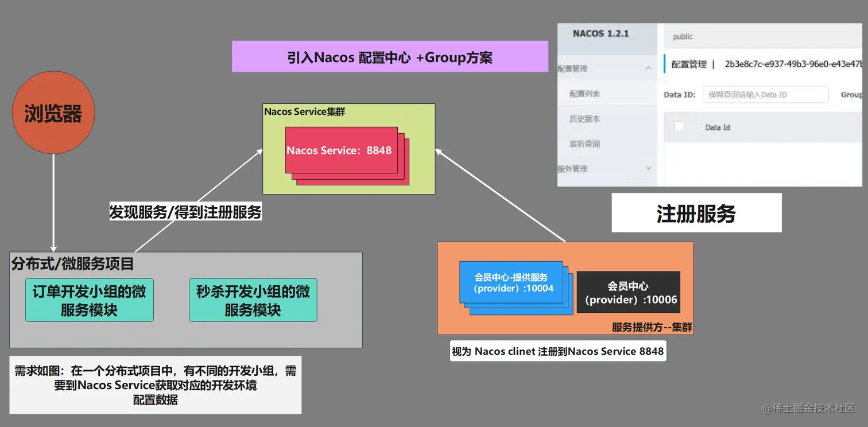The width and height of the screenshot is (868, 427).
Task: Select the Nacos Service：8848 red box
Action: point(341,150)
